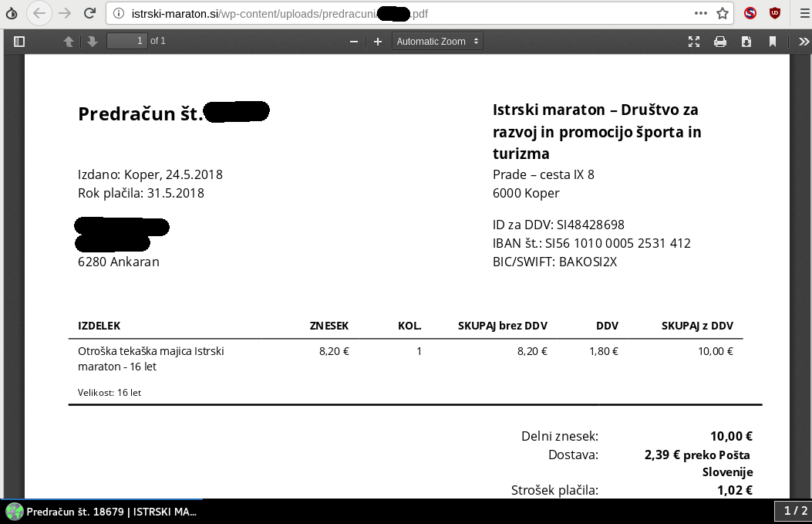The width and height of the screenshot is (812, 524).
Task: Click the browser back arrow button
Action: (39, 13)
